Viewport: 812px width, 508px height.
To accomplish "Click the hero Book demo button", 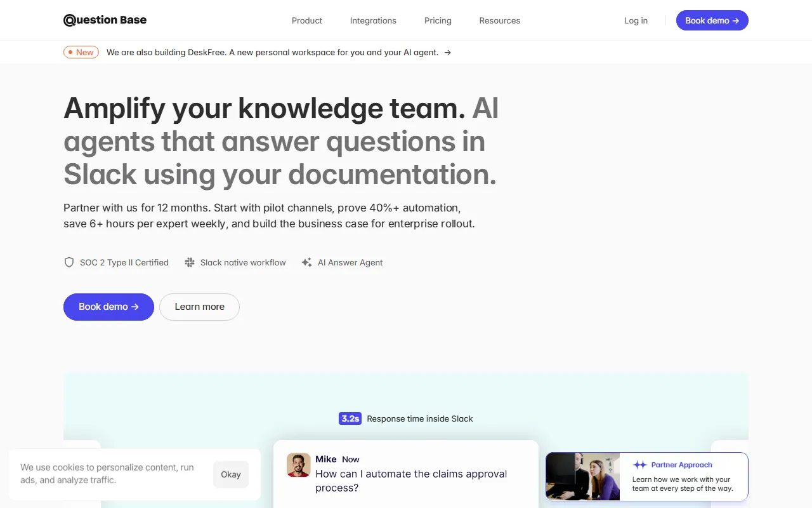I will point(108,307).
